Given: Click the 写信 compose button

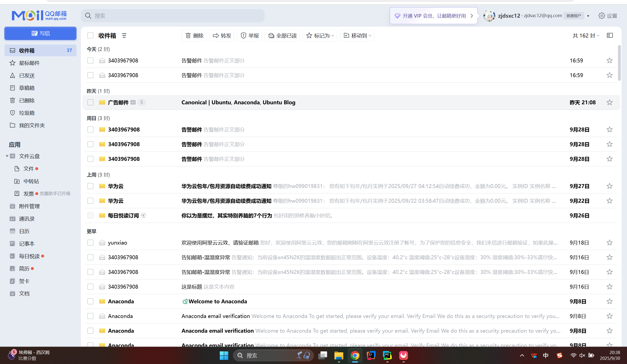Looking at the screenshot, I should 40,33.
